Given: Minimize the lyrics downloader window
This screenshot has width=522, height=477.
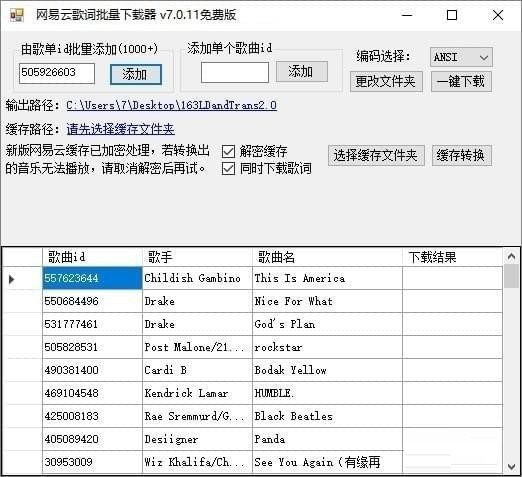Looking at the screenshot, I should tap(407, 15).
